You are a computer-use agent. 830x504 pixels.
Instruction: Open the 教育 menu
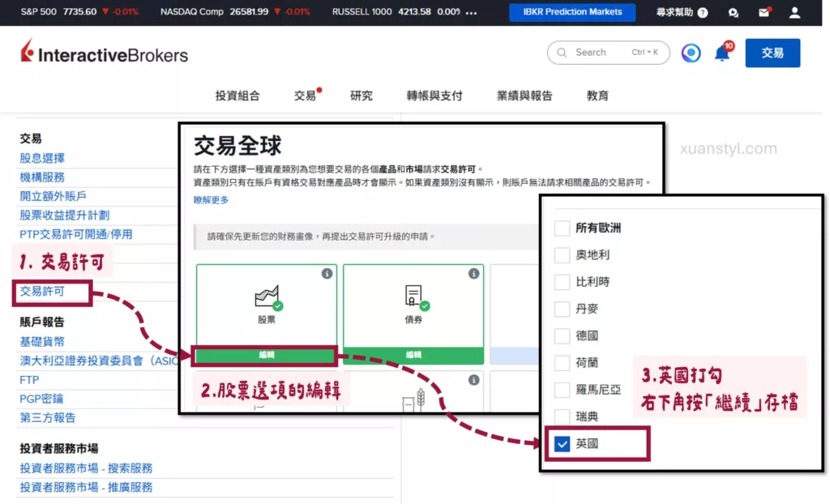[597, 96]
